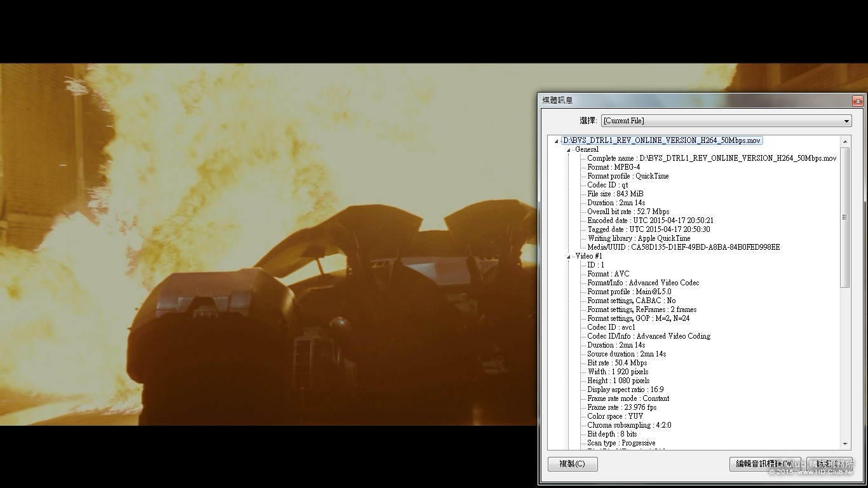
Task: Select the D:\BVS_DTRL1_REV_ONLINE_VERSION_H264_50Mbps.mov root tree item
Action: [661, 140]
